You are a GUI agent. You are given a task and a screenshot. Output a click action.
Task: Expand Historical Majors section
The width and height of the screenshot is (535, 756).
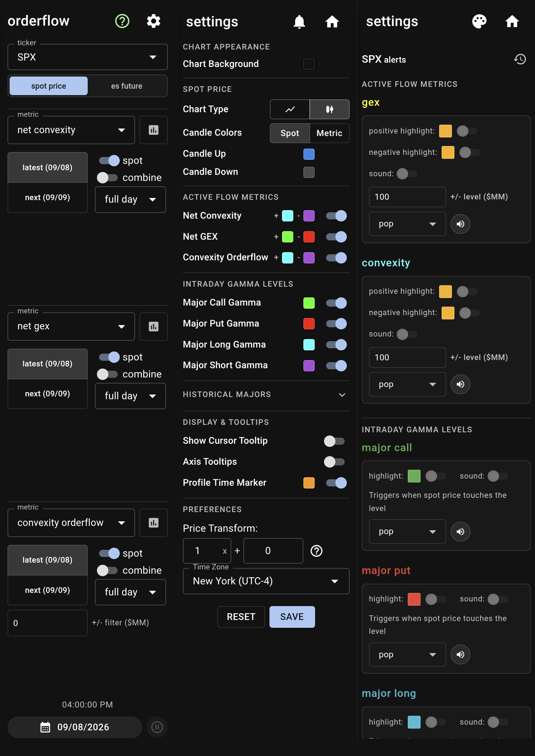tap(266, 395)
